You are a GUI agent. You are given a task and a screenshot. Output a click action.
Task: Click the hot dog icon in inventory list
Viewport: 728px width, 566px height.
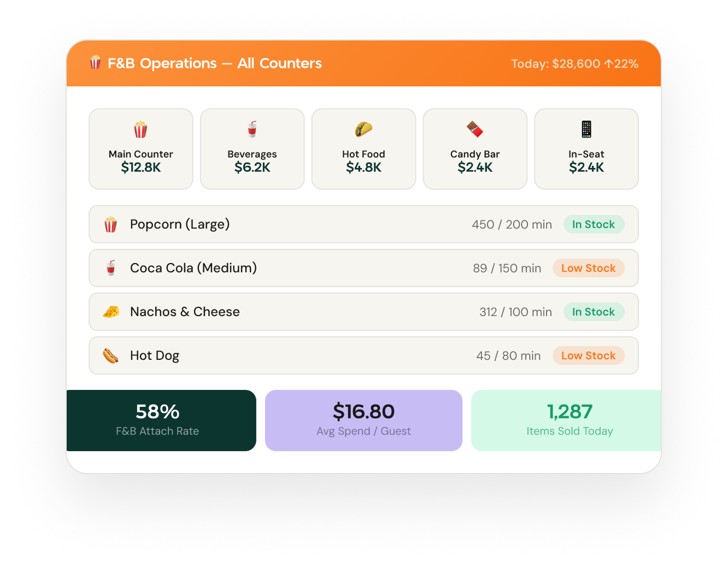click(x=111, y=356)
